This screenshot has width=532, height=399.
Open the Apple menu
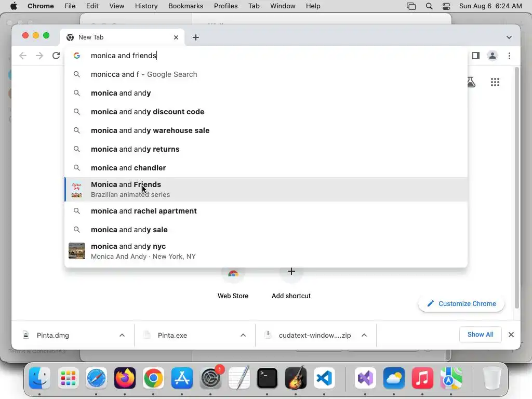(x=14, y=6)
